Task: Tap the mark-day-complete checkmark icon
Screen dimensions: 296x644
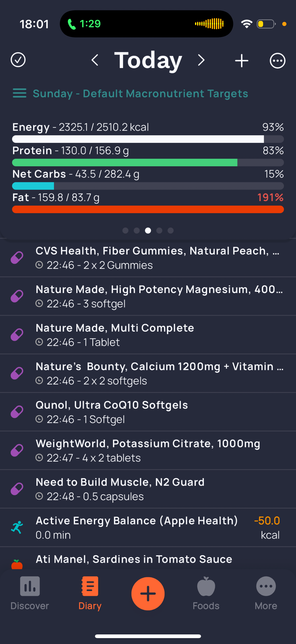Action: tap(18, 60)
